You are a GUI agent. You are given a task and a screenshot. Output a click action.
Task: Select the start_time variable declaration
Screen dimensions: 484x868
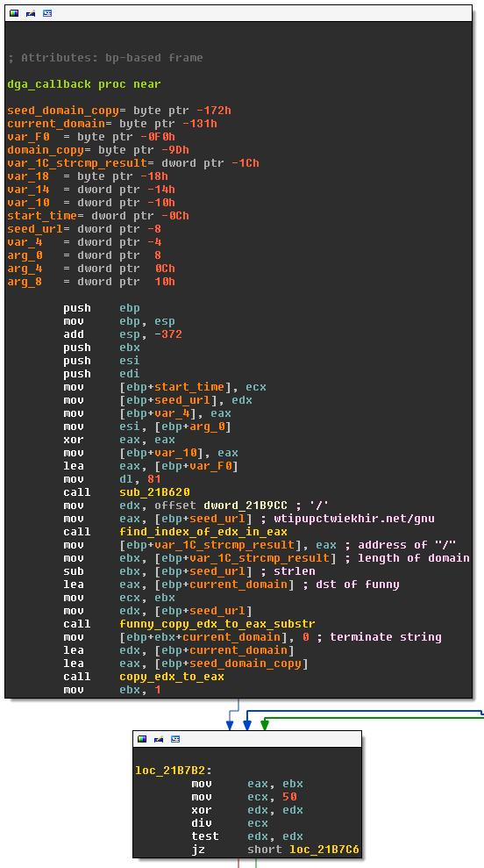coord(98,216)
